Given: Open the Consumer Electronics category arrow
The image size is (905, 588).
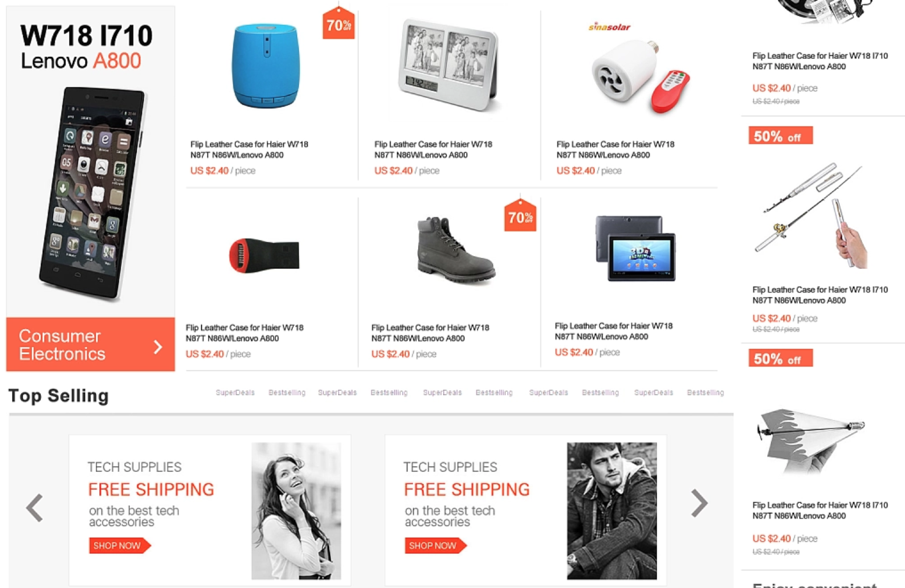Looking at the screenshot, I should pyautogui.click(x=158, y=346).
